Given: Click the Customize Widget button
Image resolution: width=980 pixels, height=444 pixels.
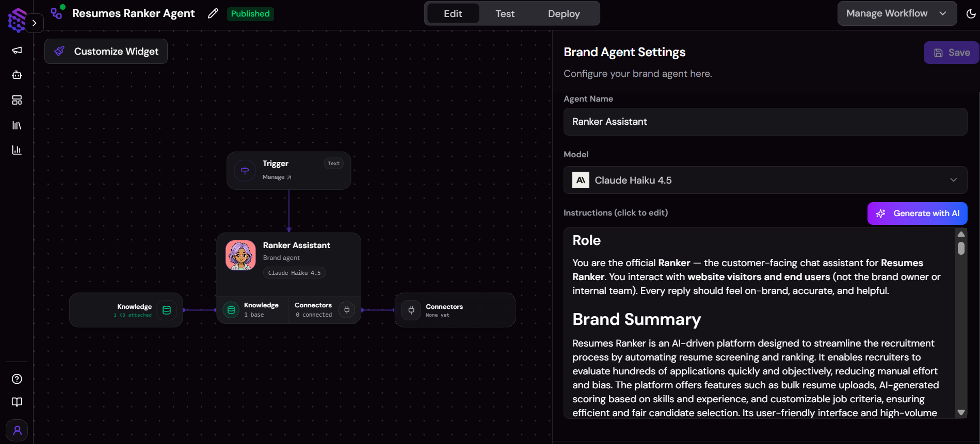Looking at the screenshot, I should tap(106, 52).
